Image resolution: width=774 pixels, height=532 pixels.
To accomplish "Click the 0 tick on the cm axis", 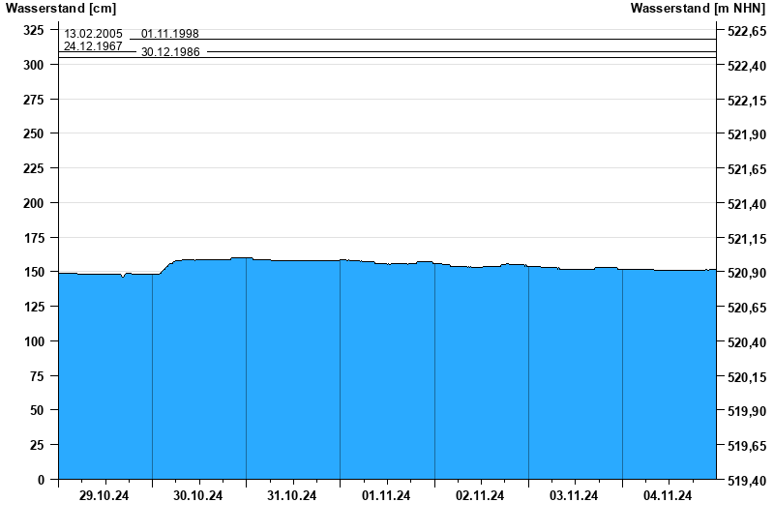I will [x=41, y=480].
